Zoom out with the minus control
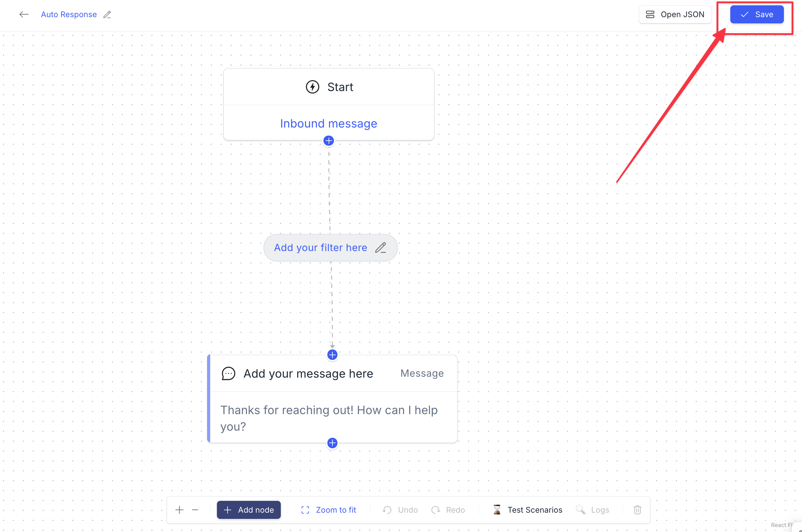 (x=195, y=510)
